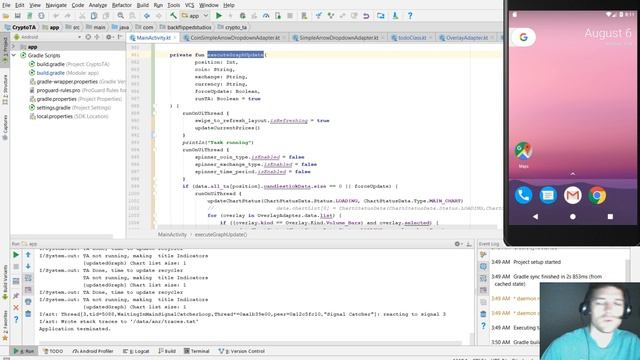Select backflippedstudios breadcrumb folder

click(x=186, y=27)
